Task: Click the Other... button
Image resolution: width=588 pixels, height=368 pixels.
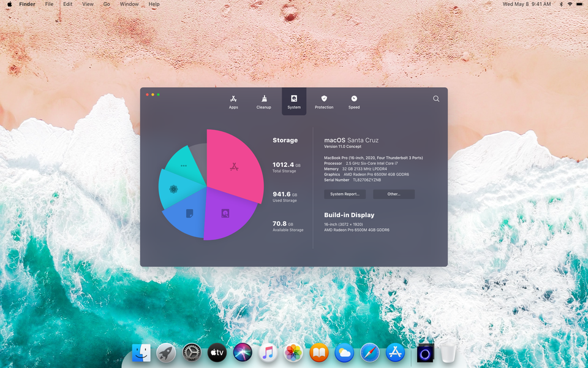Action: pos(394,194)
